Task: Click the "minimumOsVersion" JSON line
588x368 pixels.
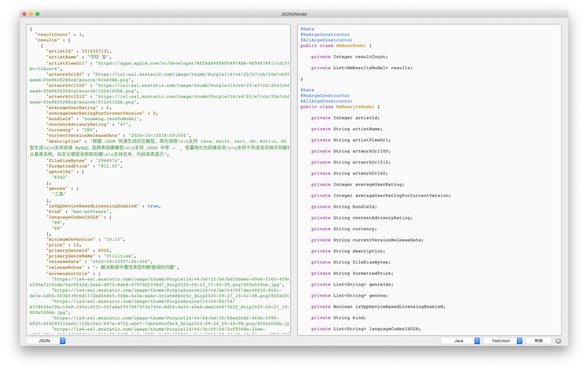Action: pyautogui.click(x=85, y=239)
